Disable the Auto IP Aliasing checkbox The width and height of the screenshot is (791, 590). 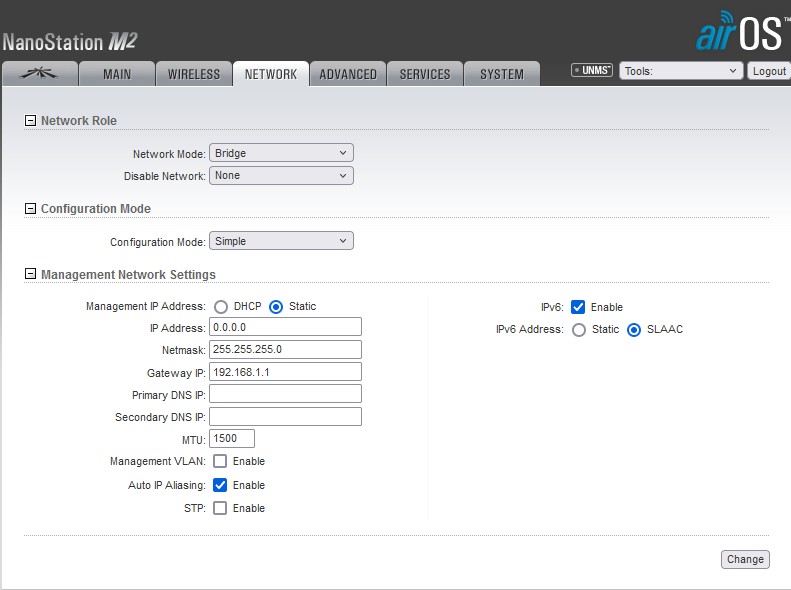pyautogui.click(x=220, y=485)
